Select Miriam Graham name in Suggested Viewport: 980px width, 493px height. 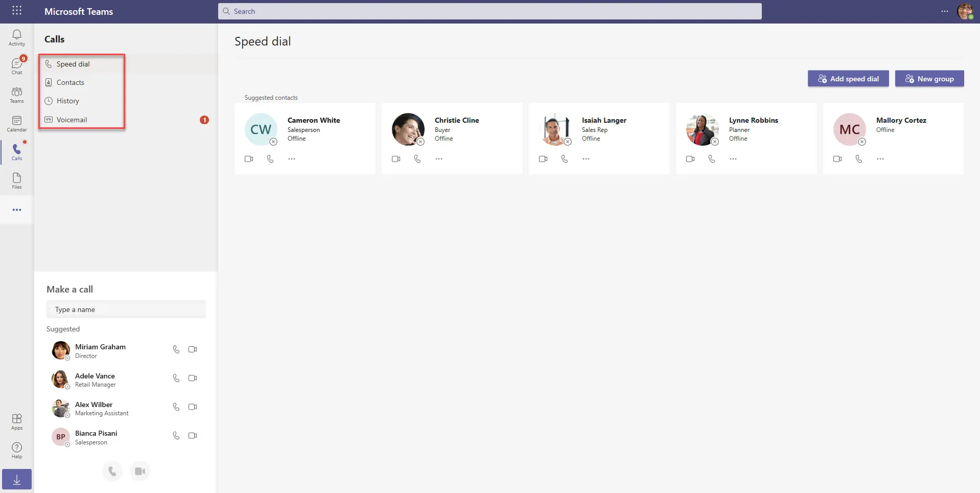pyautogui.click(x=100, y=347)
